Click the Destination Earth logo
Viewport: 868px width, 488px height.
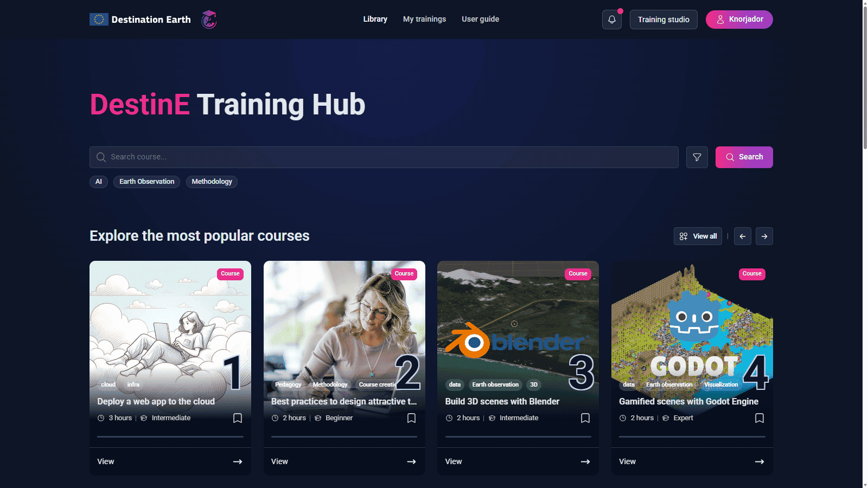click(140, 20)
